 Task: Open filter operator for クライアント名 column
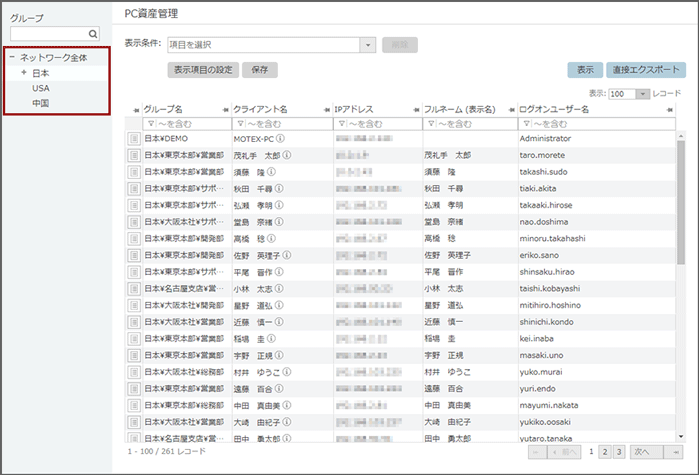240,124
